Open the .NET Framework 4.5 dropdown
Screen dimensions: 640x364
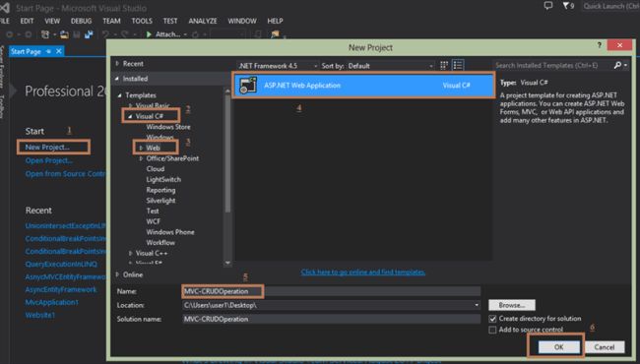[277, 66]
